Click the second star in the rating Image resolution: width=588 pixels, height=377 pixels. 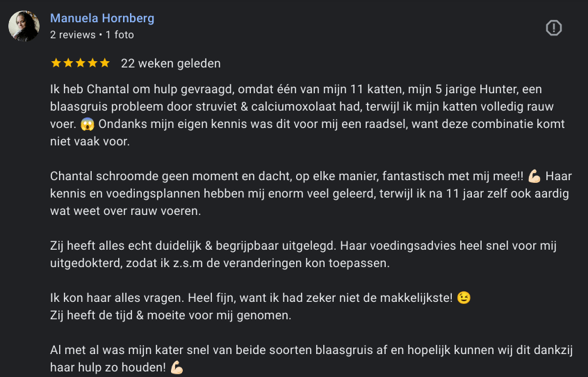point(68,63)
